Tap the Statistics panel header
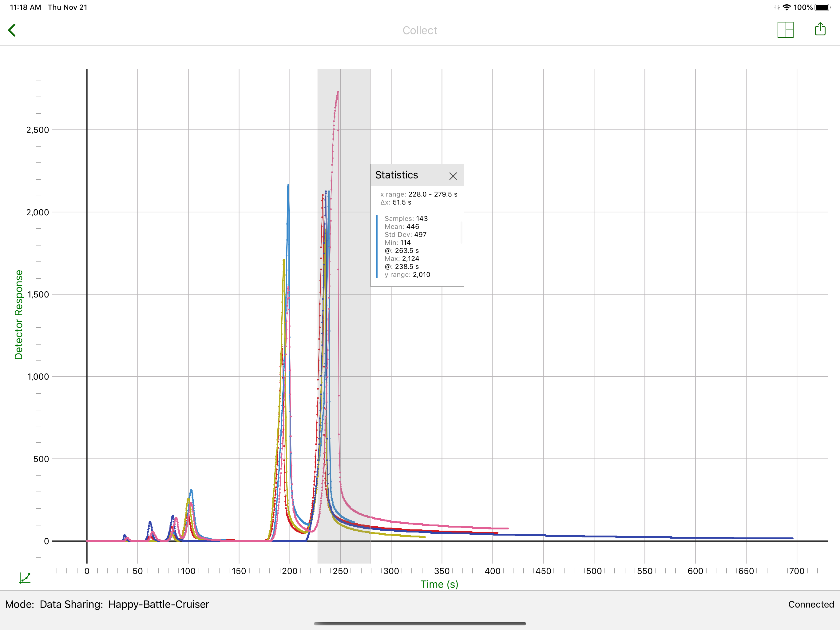840x630 pixels. coord(417,175)
